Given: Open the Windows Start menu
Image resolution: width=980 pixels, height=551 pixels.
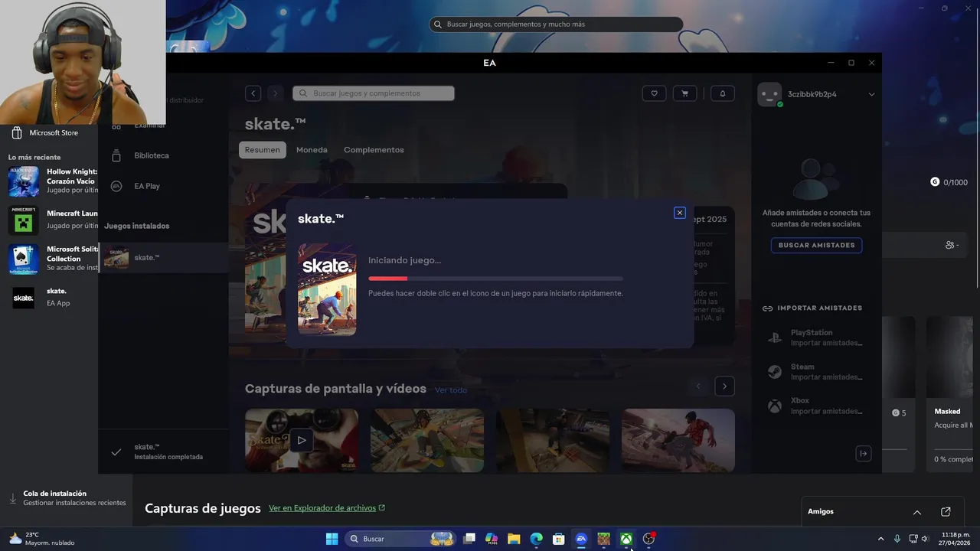Looking at the screenshot, I should point(332,539).
